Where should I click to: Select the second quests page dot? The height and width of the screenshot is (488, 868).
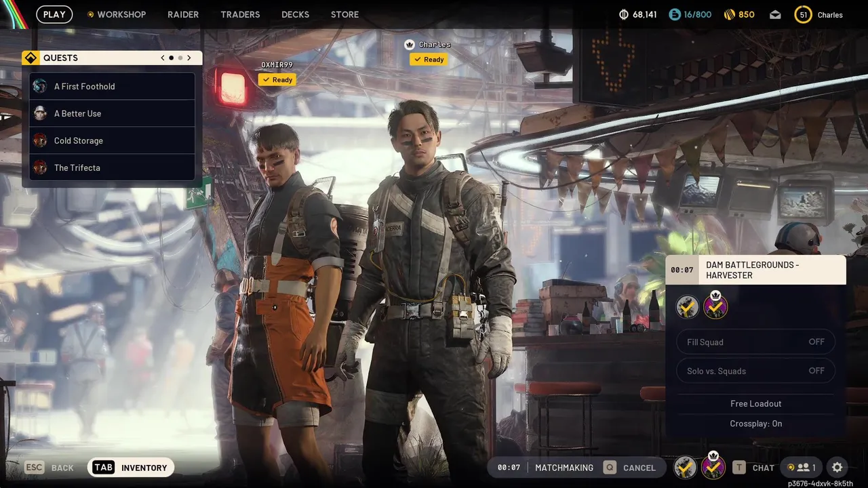point(180,58)
